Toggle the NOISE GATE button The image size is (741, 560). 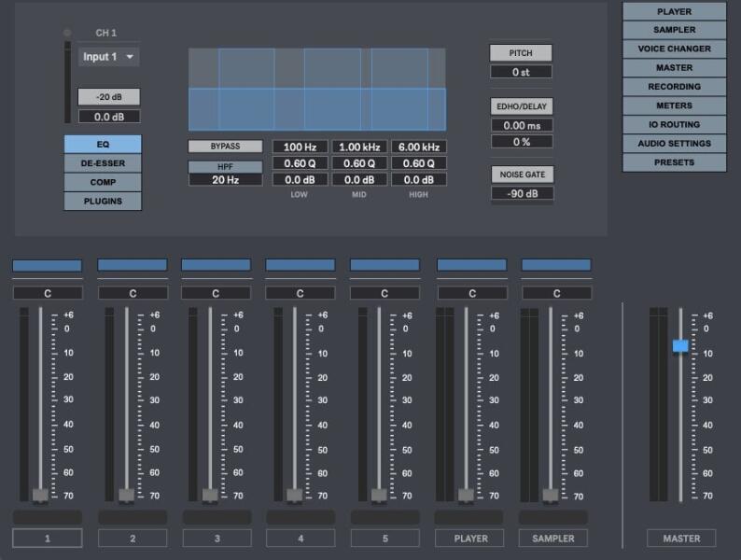click(x=523, y=175)
